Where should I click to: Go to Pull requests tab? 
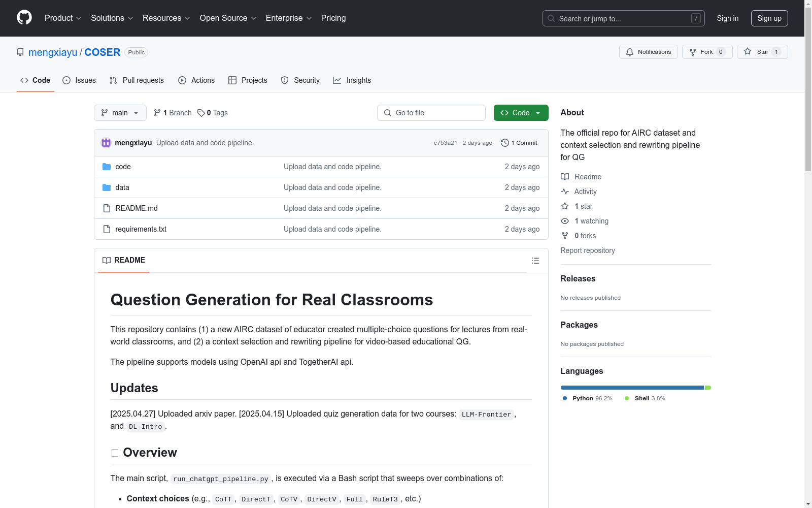[x=137, y=80]
